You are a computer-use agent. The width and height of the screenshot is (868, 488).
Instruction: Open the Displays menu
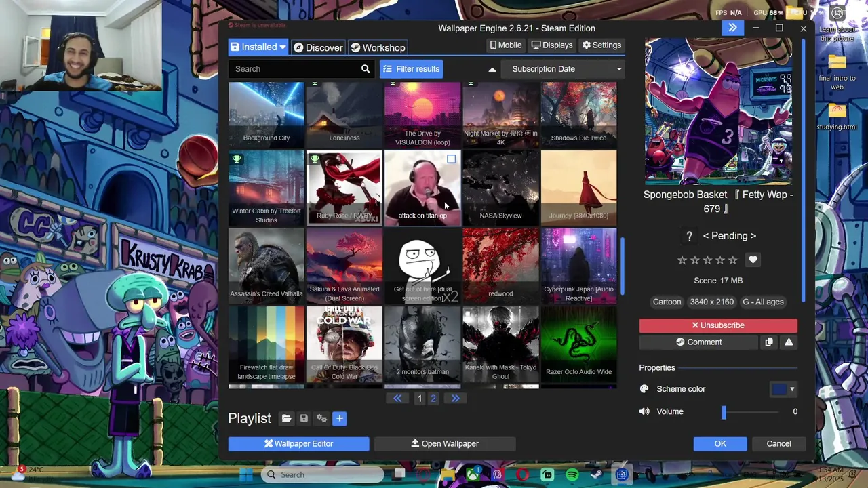[552, 45]
